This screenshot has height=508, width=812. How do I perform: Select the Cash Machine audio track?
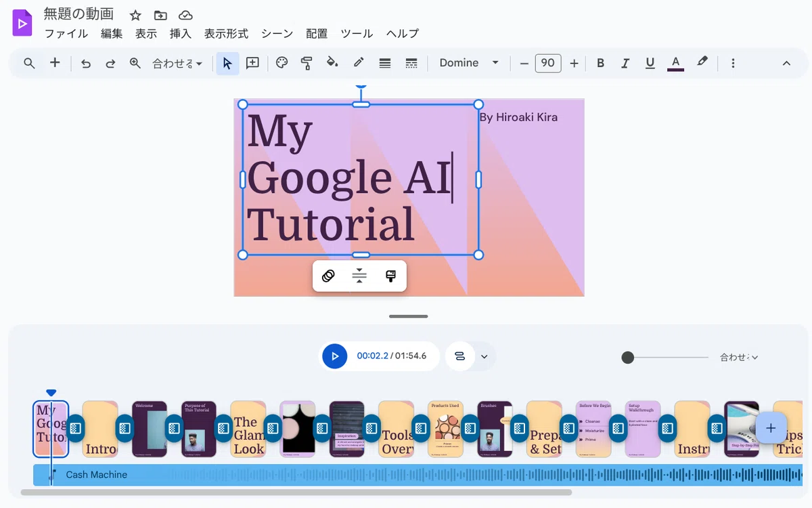[418, 475]
